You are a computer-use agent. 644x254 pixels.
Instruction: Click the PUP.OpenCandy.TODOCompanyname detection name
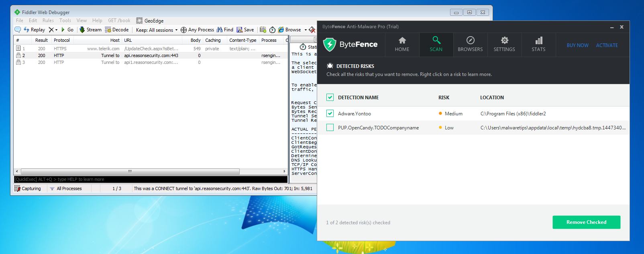point(378,128)
